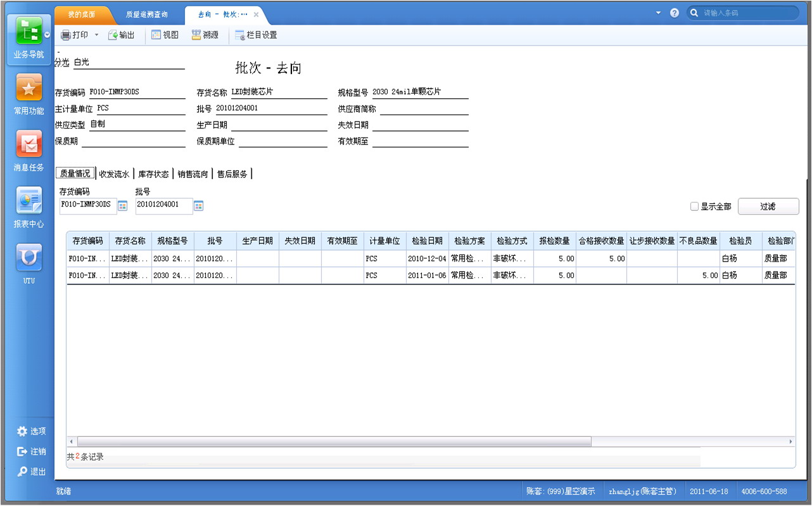Open 报表中心 report icon

pos(29,207)
